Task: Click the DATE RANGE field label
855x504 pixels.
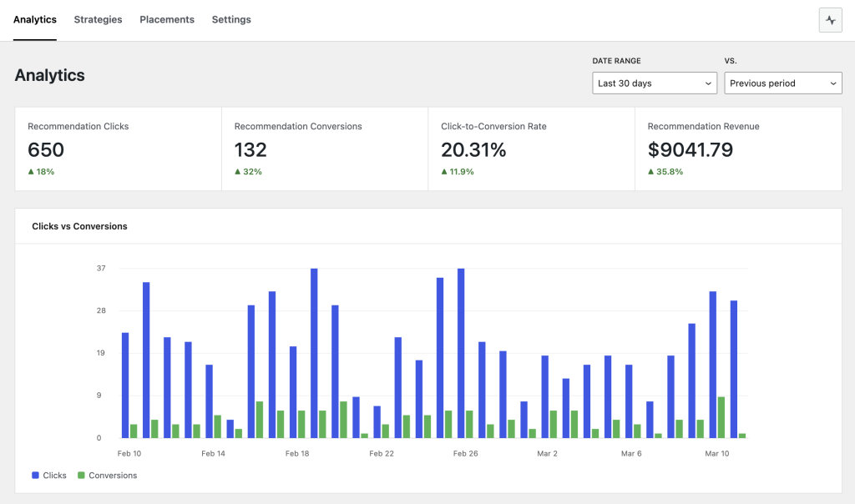Action: click(617, 61)
